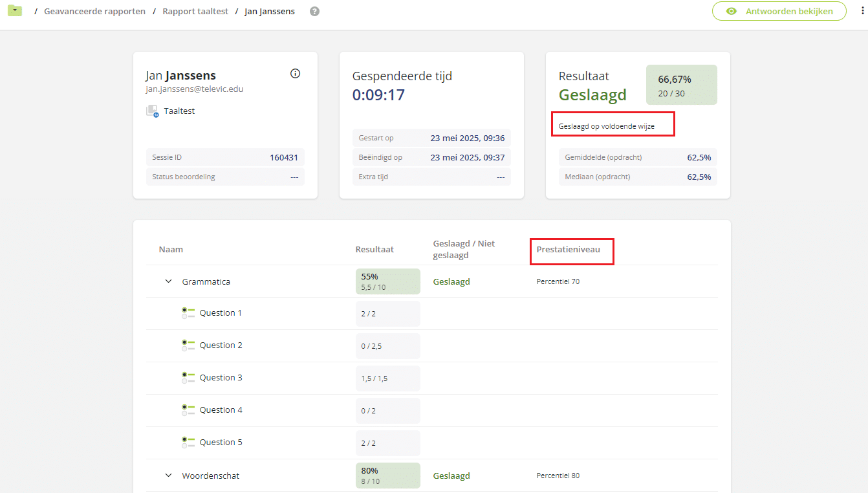The height and width of the screenshot is (493, 868).
Task: Click Geslaagd op voldoende wijze text
Action: point(607,126)
